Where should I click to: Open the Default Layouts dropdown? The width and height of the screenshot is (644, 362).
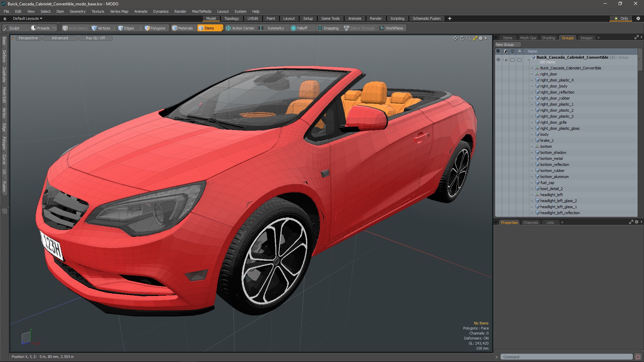(x=28, y=18)
